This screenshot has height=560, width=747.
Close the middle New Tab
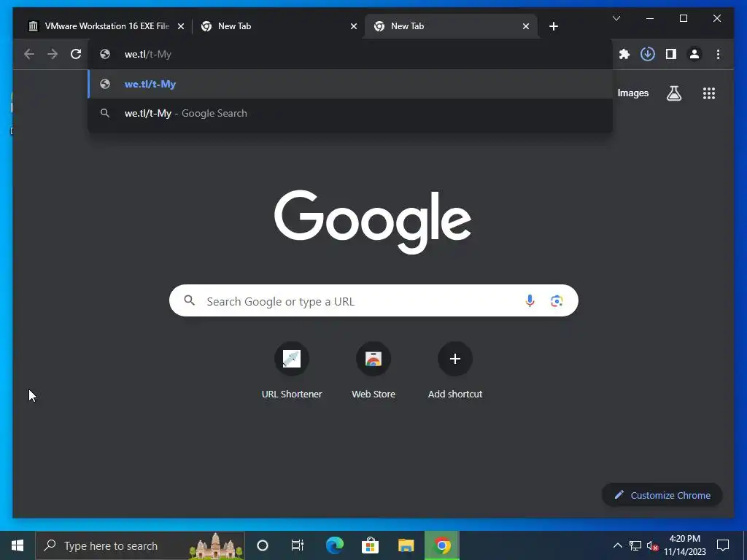click(354, 27)
